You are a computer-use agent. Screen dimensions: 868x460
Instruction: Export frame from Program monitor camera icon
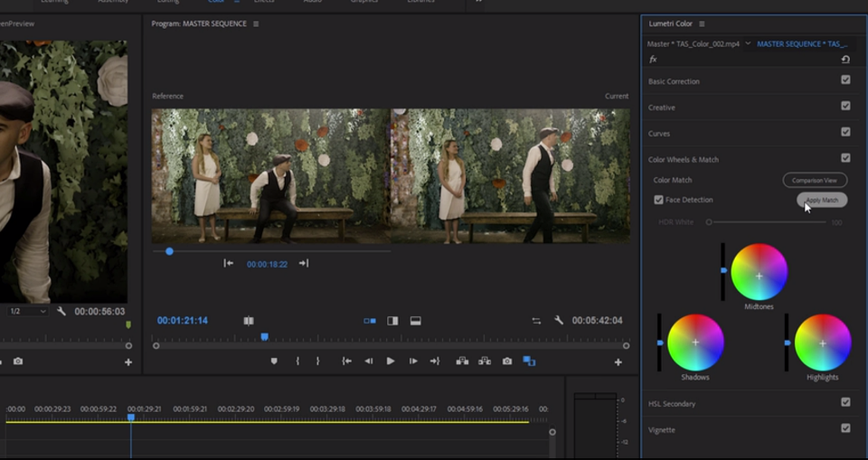[507, 361]
